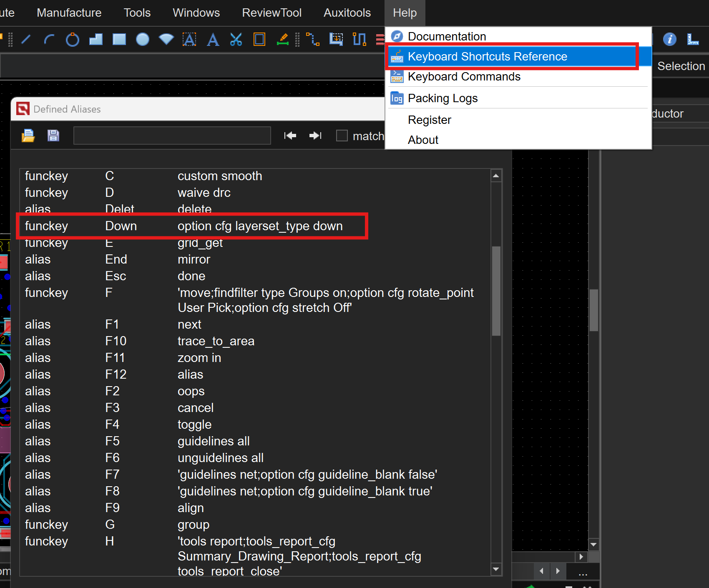This screenshot has height=588, width=709.
Task: Jump to previous search match arrow
Action: (290, 136)
